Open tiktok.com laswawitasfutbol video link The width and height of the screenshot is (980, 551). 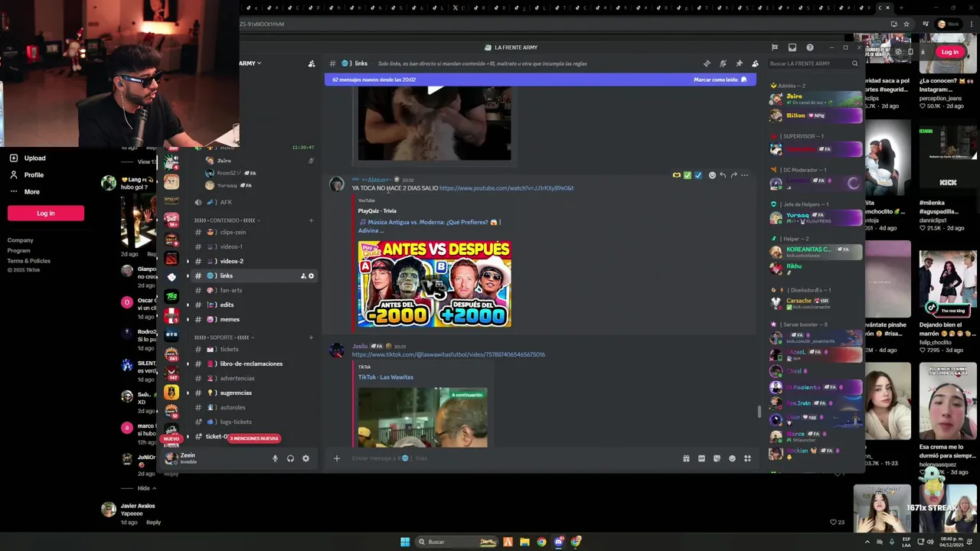click(449, 354)
